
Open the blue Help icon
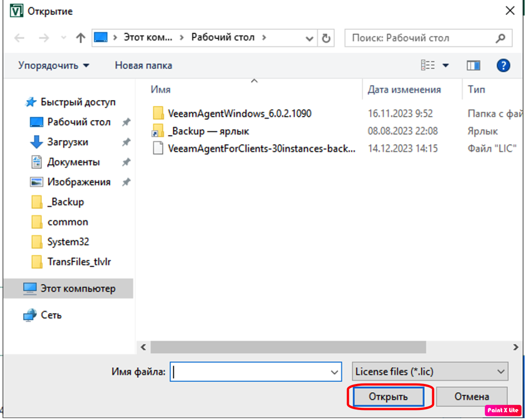(503, 66)
